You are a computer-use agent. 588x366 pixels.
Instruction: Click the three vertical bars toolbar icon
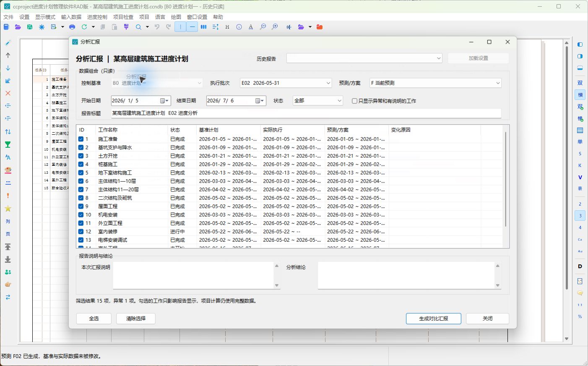pyautogui.click(x=203, y=27)
